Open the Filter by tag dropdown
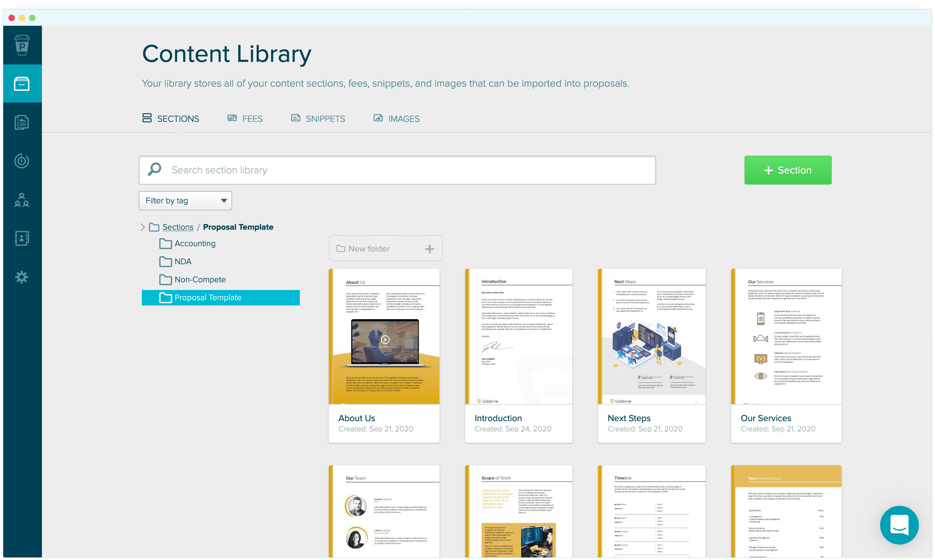The width and height of the screenshot is (935, 560). click(185, 201)
